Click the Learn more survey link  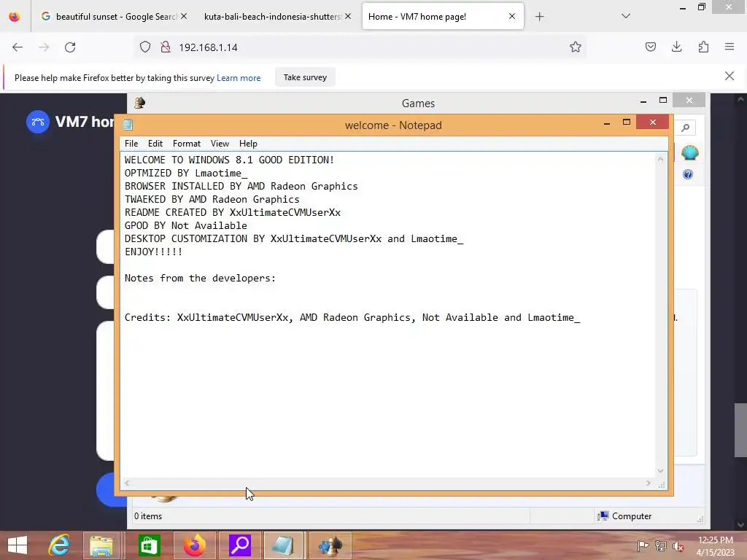(x=239, y=77)
